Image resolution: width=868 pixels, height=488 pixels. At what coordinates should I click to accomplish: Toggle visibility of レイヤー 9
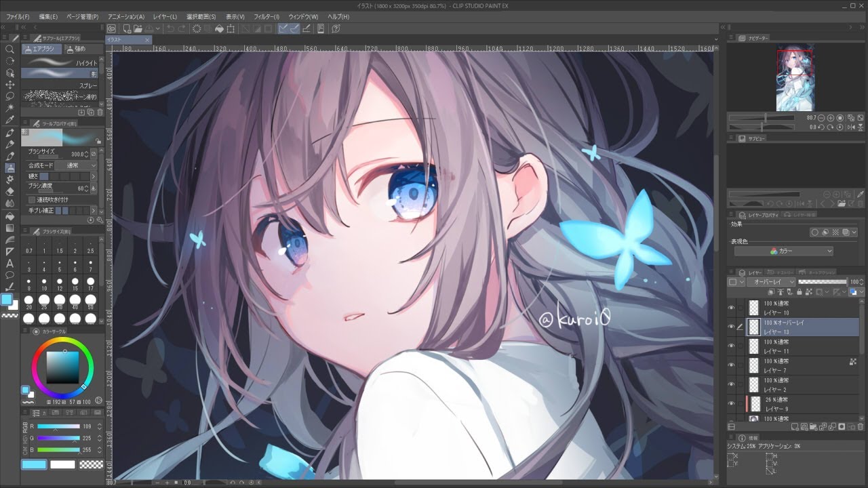pyautogui.click(x=731, y=404)
